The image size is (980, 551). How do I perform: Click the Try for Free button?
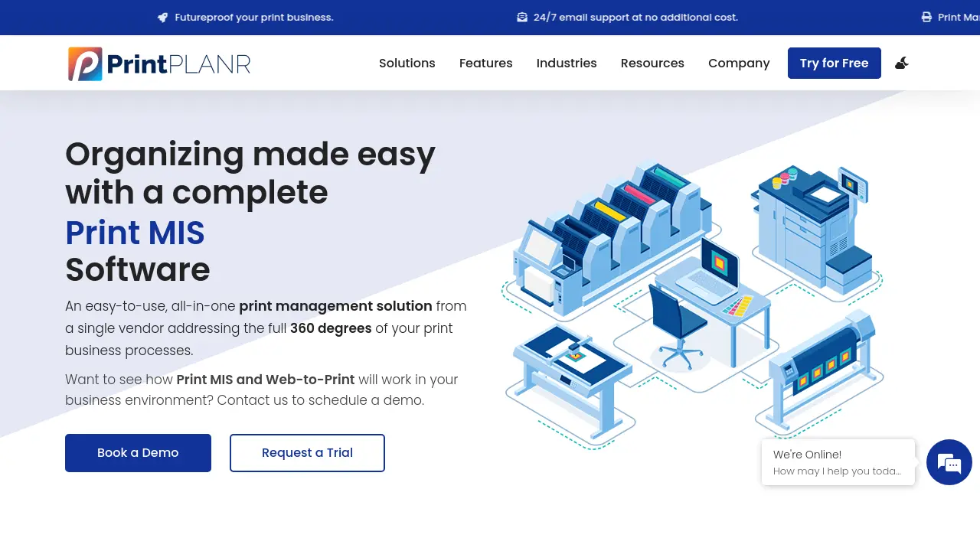click(835, 63)
